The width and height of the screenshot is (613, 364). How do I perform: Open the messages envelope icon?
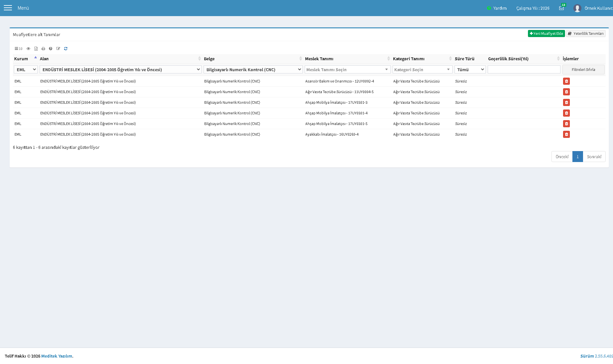point(561,8)
